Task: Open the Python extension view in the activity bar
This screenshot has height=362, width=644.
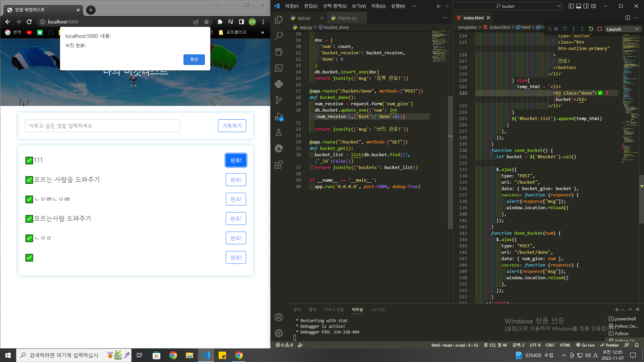Action: (x=278, y=84)
